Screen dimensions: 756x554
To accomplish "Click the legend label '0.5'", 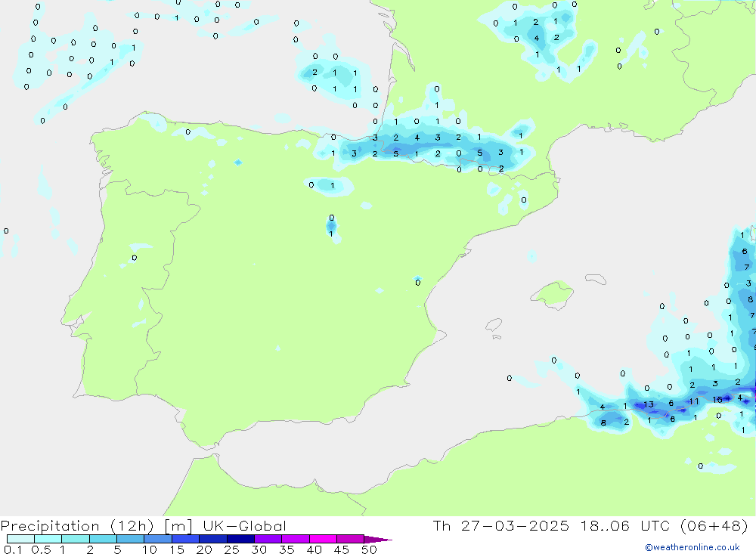I will pos(41,549).
